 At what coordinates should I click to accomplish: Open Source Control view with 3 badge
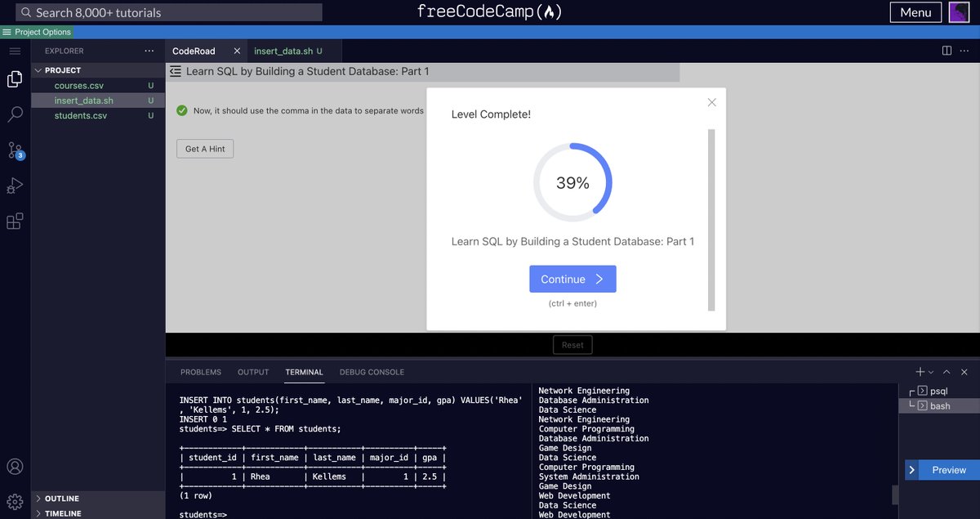pyautogui.click(x=16, y=150)
